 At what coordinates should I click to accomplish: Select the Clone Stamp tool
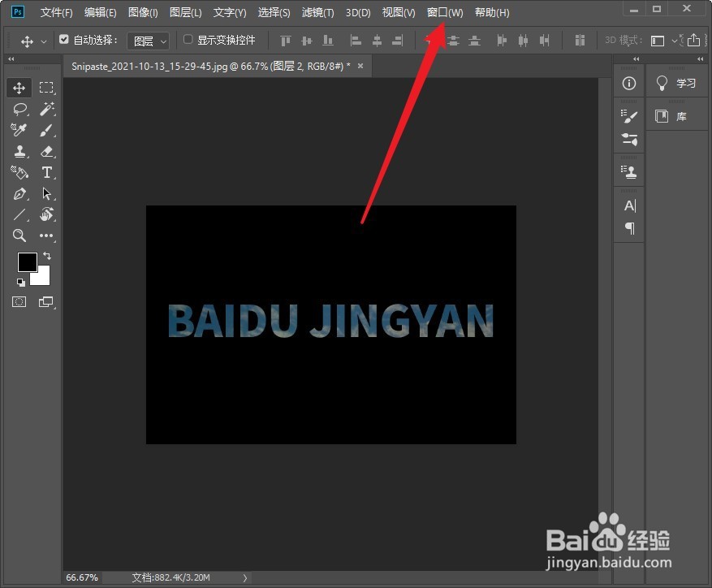pyautogui.click(x=19, y=151)
